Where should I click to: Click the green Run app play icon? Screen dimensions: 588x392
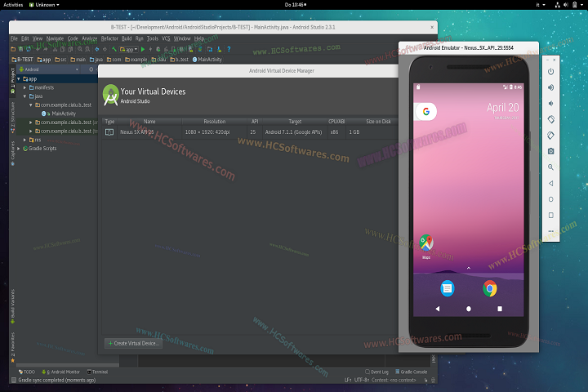coord(143,49)
